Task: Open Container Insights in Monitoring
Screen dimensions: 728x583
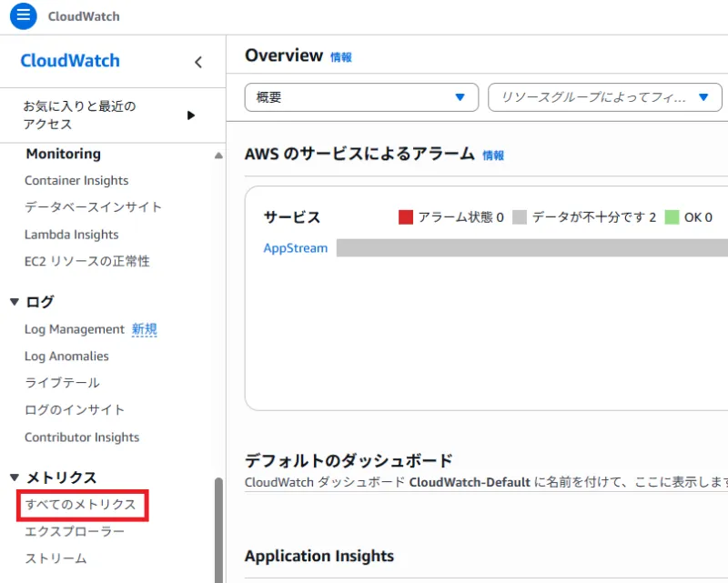Action: click(76, 181)
